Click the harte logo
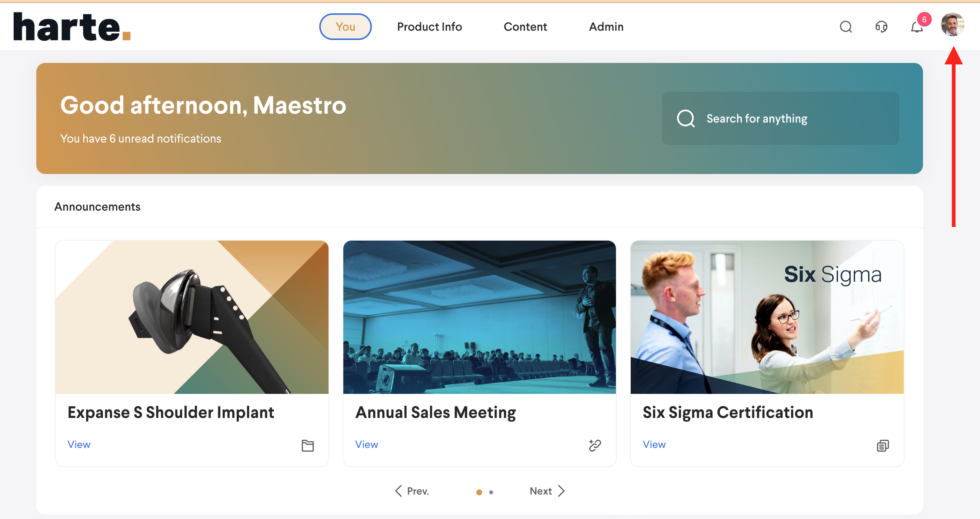Image resolution: width=980 pixels, height=519 pixels. click(x=72, y=27)
